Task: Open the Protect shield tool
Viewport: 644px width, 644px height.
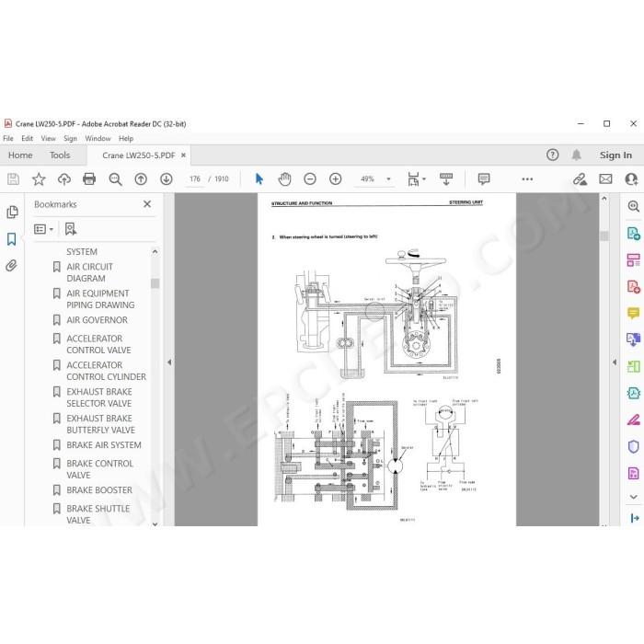Action: coord(634,446)
